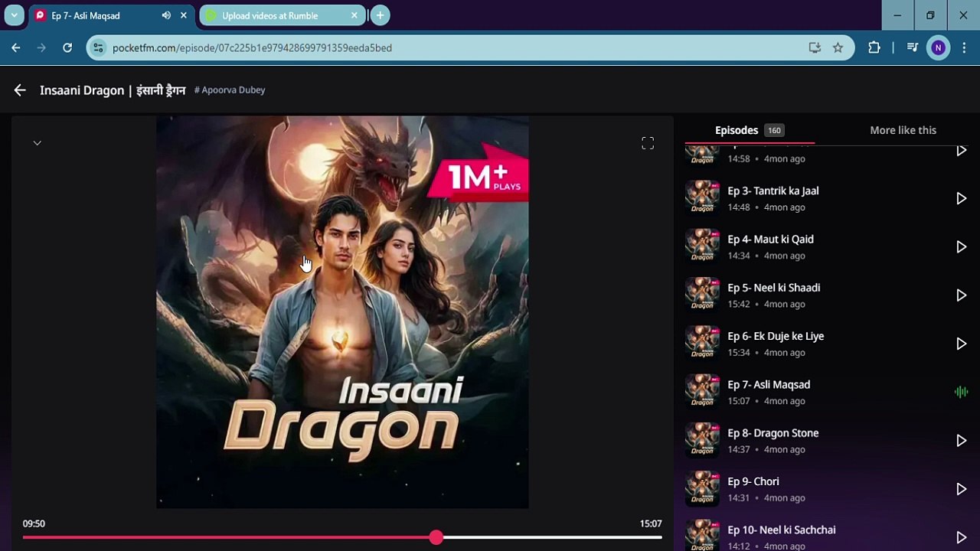The width and height of the screenshot is (980, 551).
Task: Play Ep 9- Chori
Action: 961,489
